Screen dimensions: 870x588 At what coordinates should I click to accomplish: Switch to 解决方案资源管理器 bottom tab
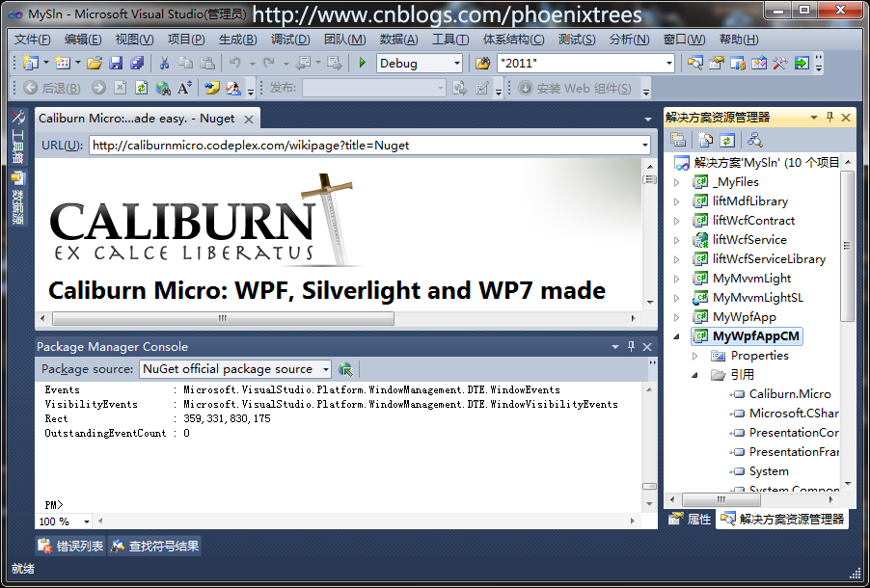pos(782,520)
